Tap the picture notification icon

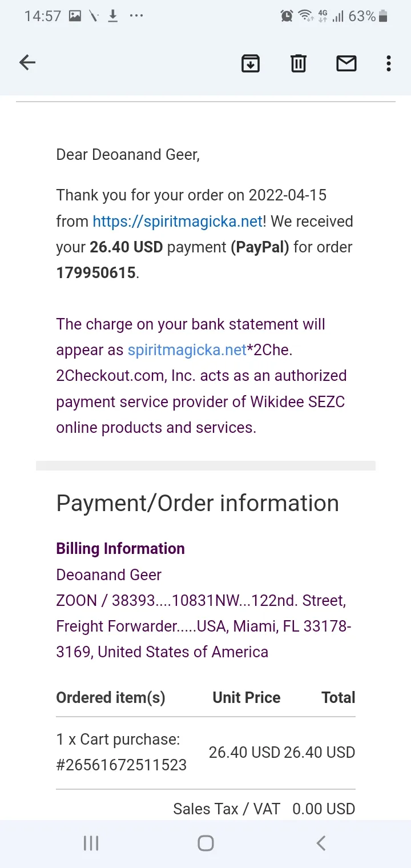75,16
